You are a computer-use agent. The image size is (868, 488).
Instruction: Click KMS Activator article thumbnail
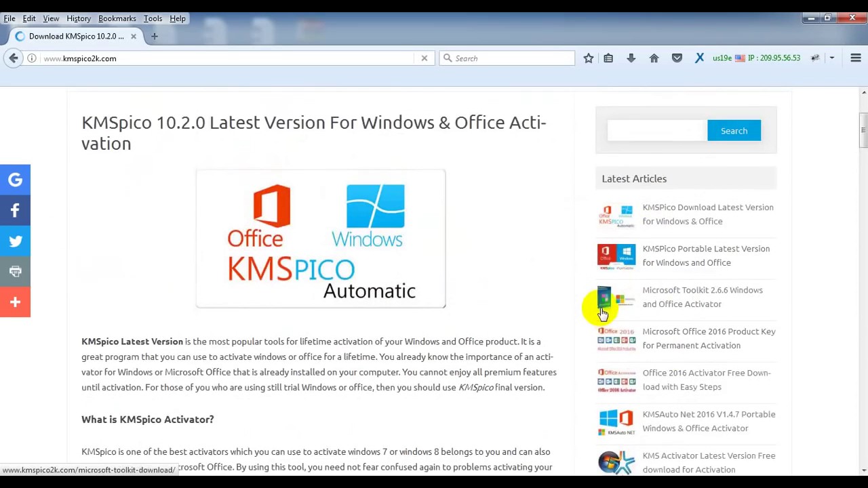(x=616, y=462)
